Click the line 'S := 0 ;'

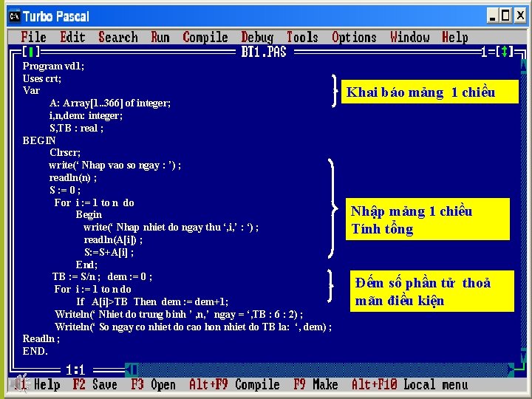click(x=65, y=190)
